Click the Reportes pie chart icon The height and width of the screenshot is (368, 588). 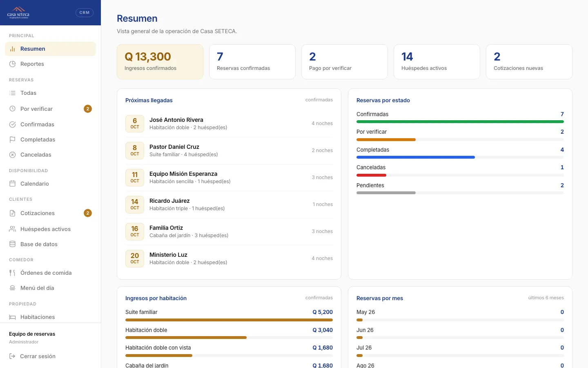click(x=13, y=64)
